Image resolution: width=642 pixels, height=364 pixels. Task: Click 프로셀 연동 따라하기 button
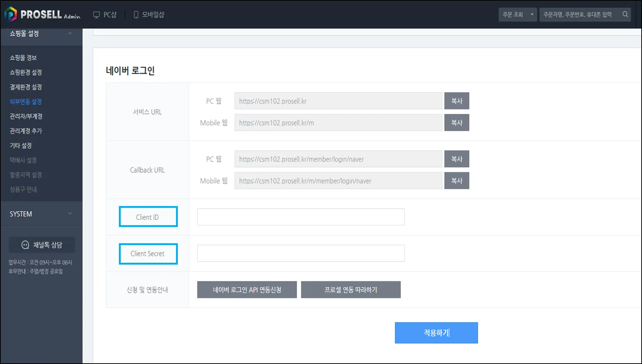[351, 290]
